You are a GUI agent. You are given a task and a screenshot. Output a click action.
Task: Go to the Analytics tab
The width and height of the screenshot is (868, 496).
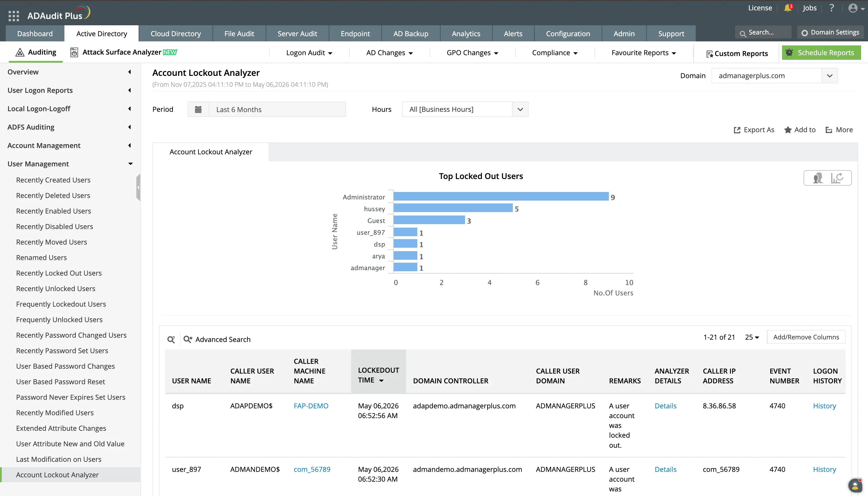coord(466,33)
